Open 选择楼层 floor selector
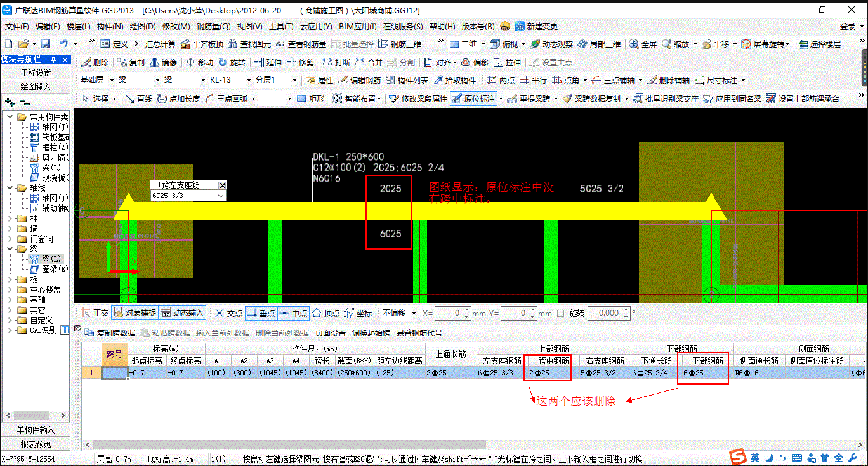 click(820, 44)
